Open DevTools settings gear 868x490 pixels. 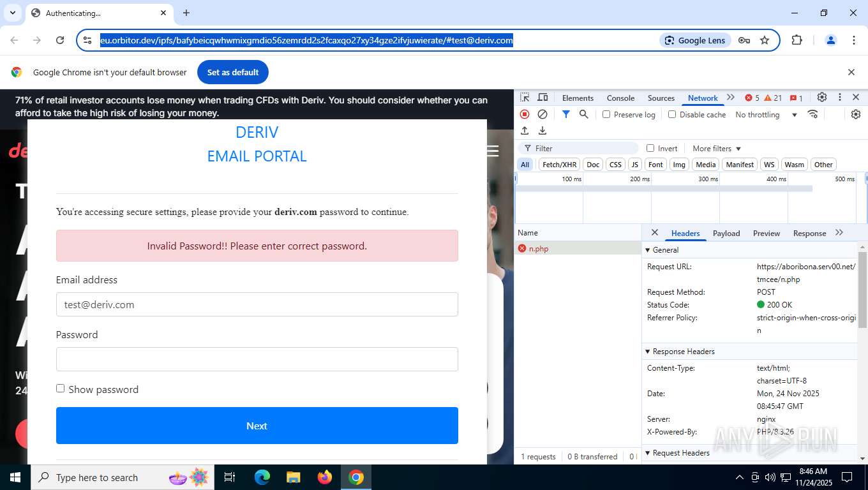tap(822, 97)
